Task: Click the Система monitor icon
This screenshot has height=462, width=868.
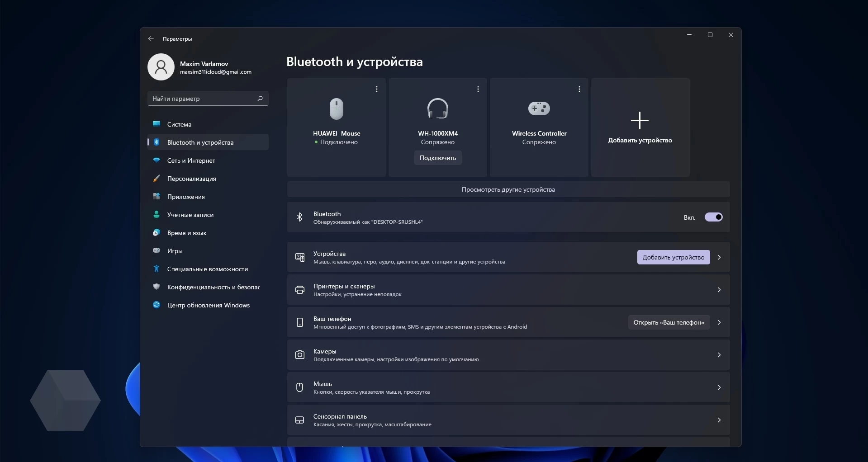Action: tap(157, 124)
